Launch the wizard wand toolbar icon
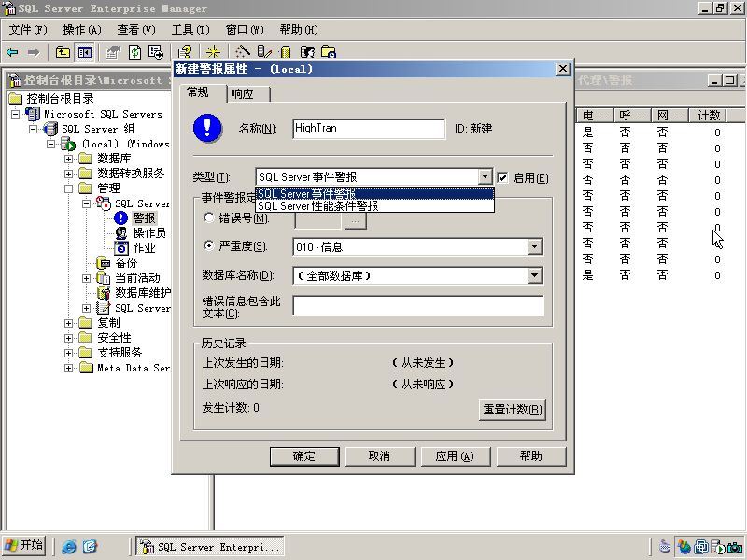Viewport: 747px width, 560px height. tap(243, 52)
